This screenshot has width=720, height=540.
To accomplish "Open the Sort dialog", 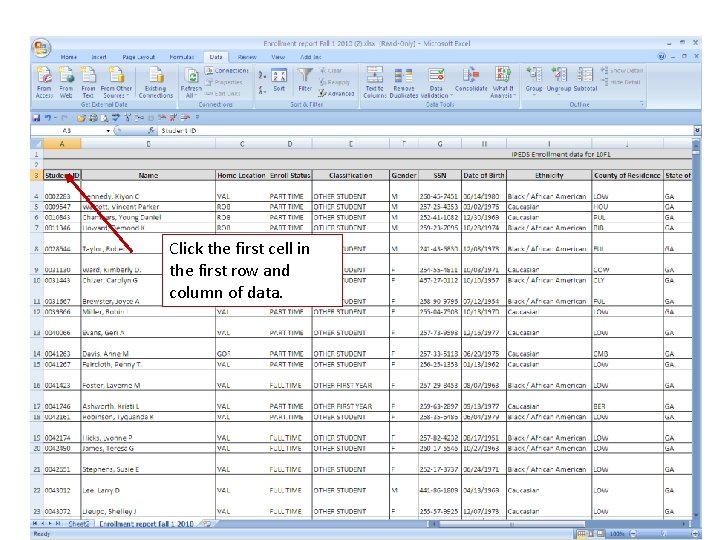I will pos(279,80).
